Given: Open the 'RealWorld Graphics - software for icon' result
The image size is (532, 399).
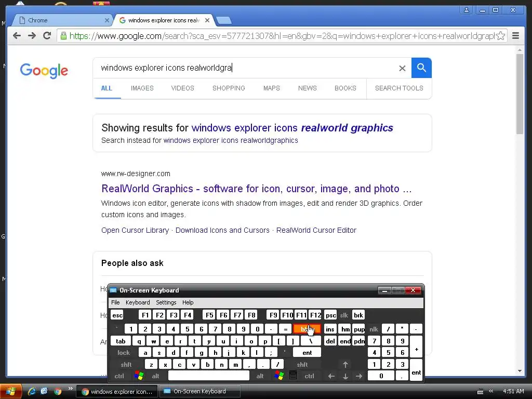Looking at the screenshot, I should click(257, 189).
